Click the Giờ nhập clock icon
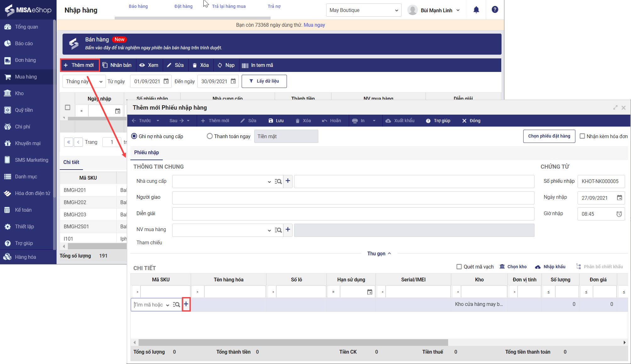The image size is (631, 364). click(619, 214)
